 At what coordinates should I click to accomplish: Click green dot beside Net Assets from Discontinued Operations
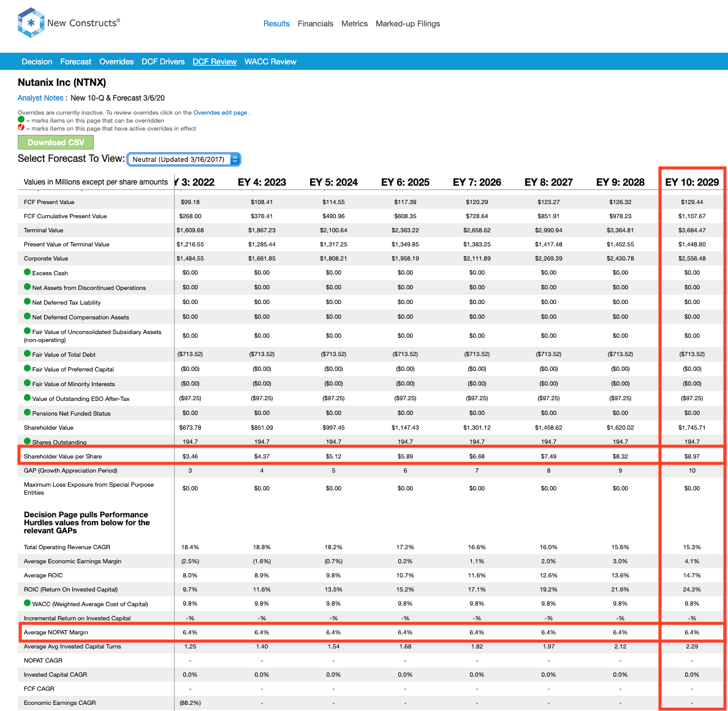tap(28, 287)
